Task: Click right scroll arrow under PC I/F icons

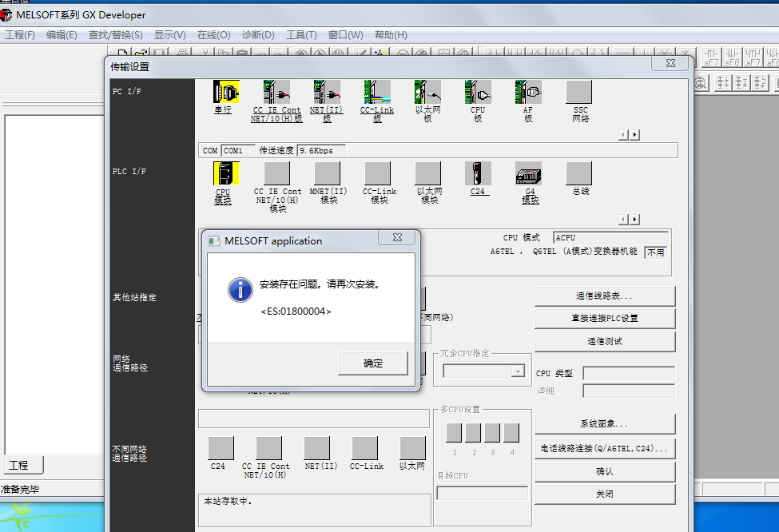Action: click(634, 135)
